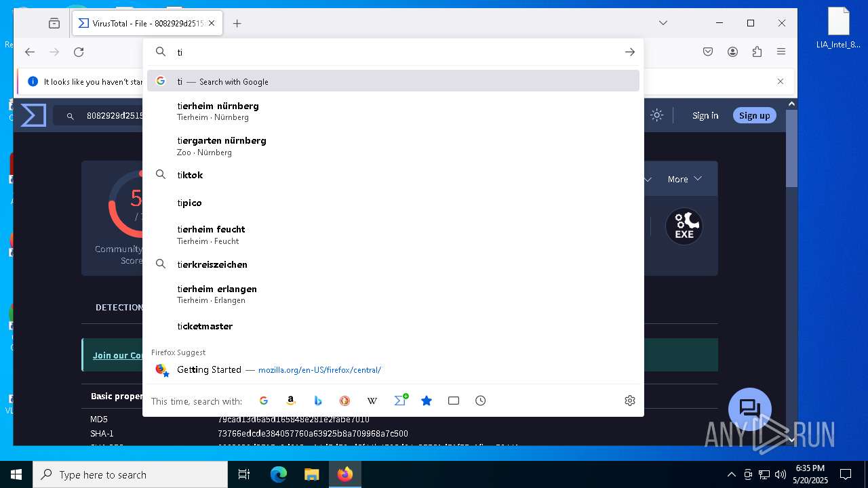Click the Firefox taskbar icon

click(345, 474)
